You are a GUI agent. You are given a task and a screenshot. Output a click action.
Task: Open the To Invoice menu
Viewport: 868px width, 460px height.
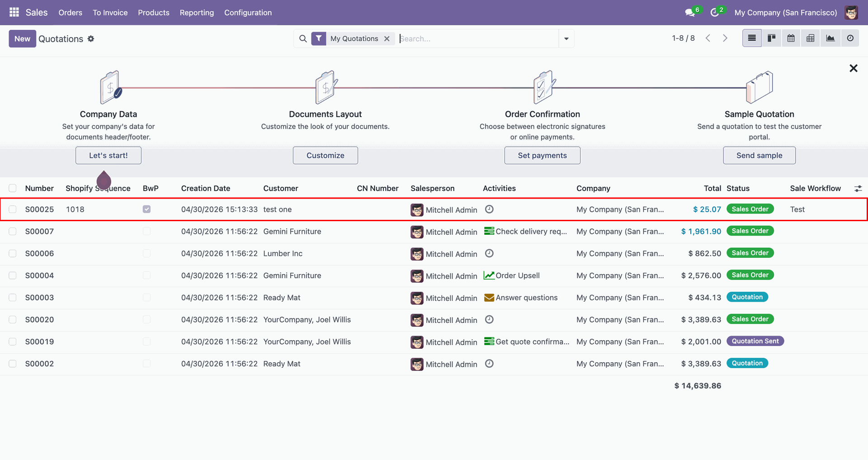(x=110, y=13)
